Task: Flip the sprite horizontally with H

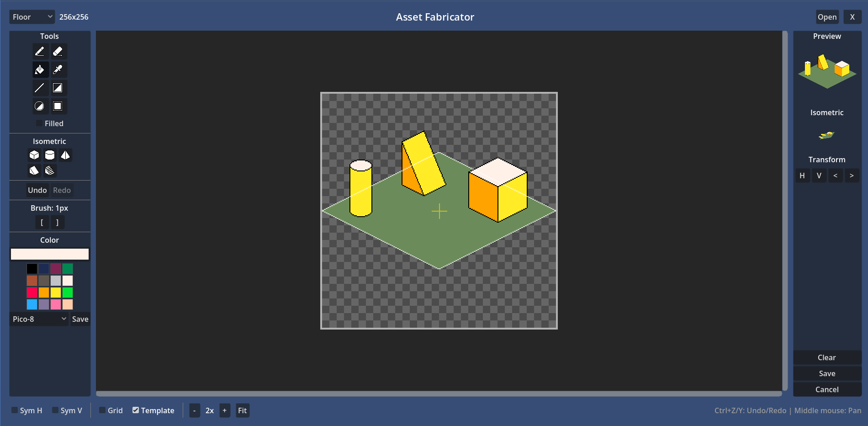Action: (x=802, y=175)
